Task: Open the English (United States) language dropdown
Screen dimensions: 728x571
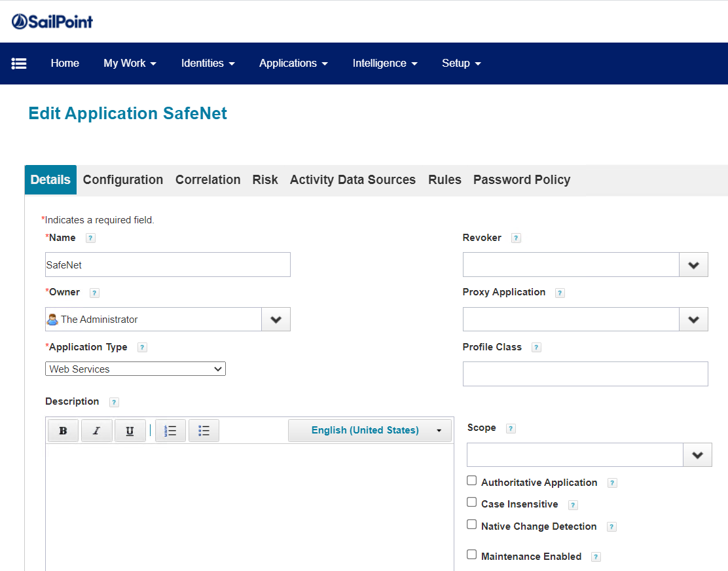Action: (x=370, y=431)
